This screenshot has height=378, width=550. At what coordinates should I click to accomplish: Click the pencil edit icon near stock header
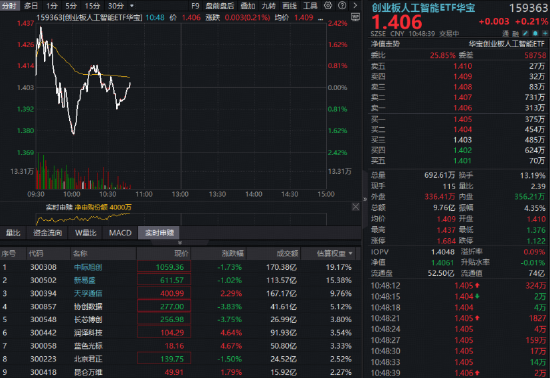pyautogui.click(x=525, y=33)
